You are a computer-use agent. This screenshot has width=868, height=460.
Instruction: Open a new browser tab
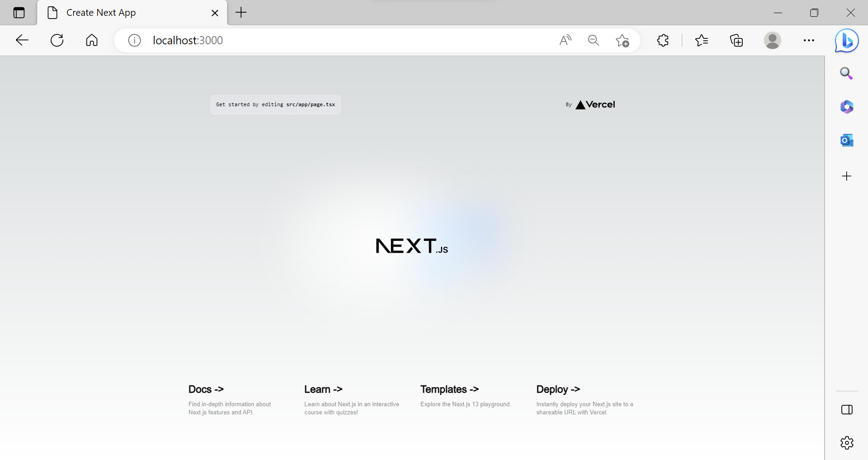pyautogui.click(x=241, y=13)
